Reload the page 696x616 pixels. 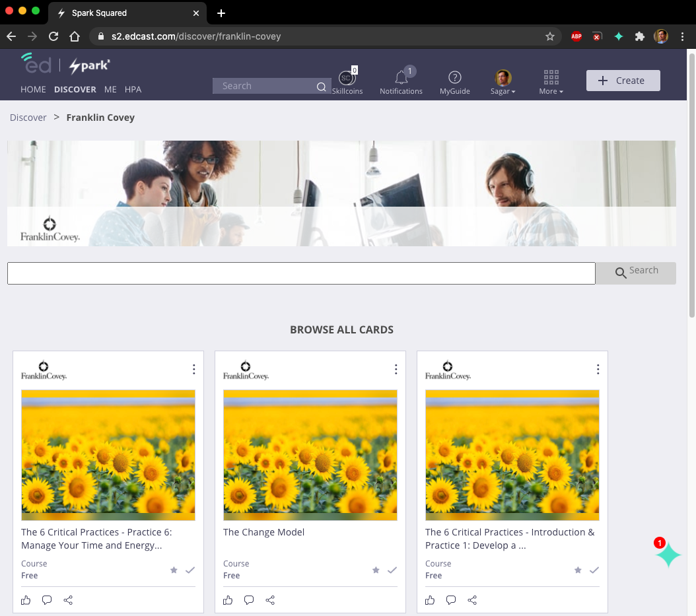tap(53, 36)
